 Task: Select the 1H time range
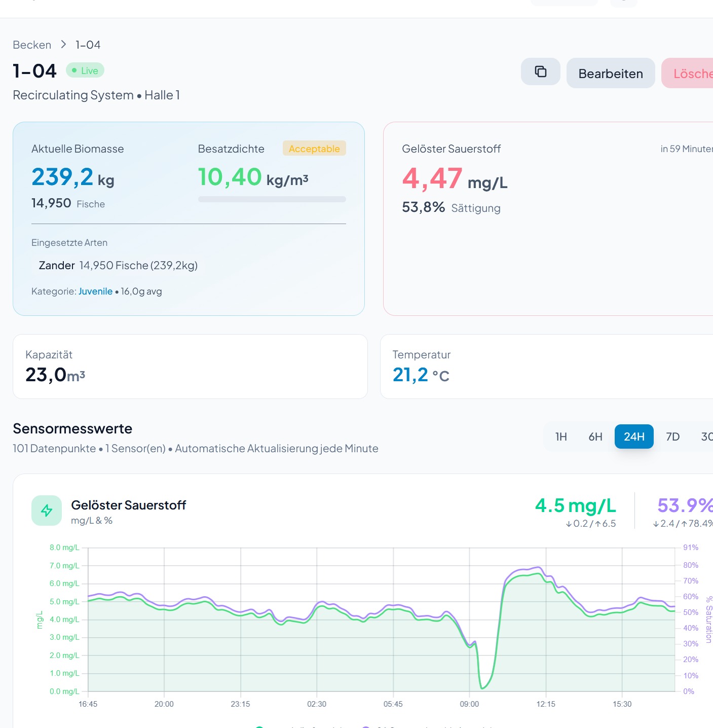(560, 436)
